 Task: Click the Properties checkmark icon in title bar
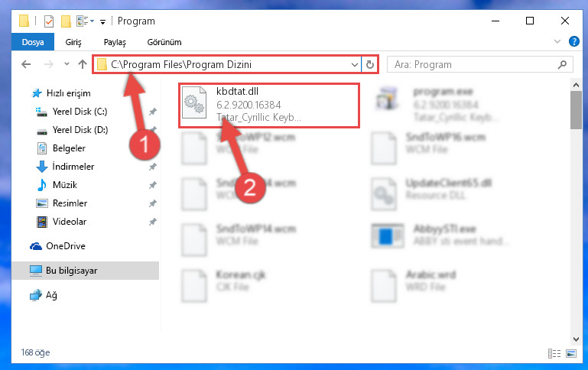(x=49, y=21)
